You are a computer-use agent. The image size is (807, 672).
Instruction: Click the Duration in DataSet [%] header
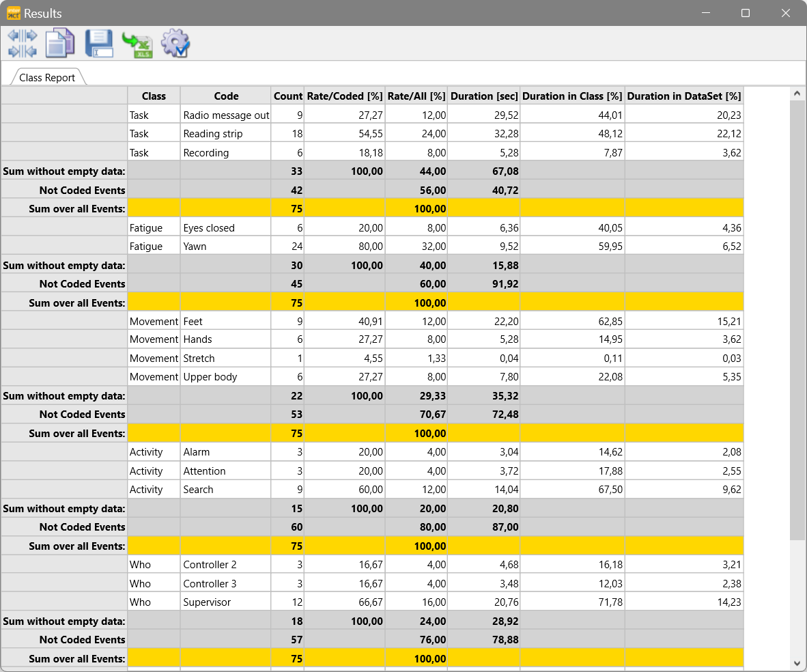684,96
